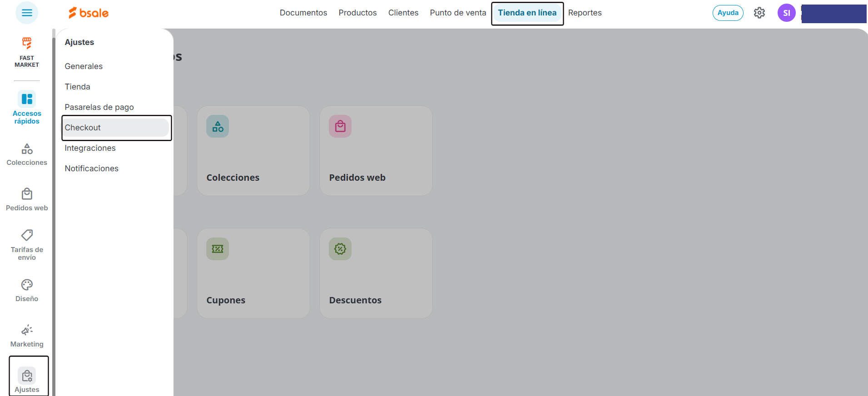Click the Descuentos card icon
Image resolution: width=868 pixels, height=396 pixels.
pyautogui.click(x=340, y=249)
